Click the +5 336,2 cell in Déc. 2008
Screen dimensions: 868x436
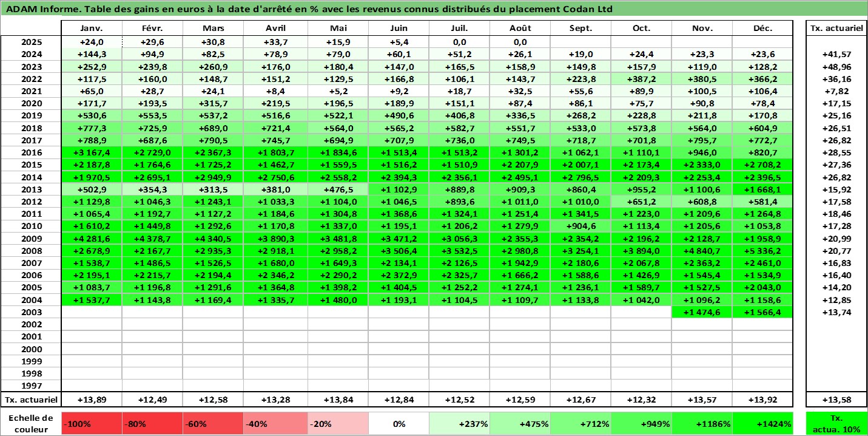[762, 250]
